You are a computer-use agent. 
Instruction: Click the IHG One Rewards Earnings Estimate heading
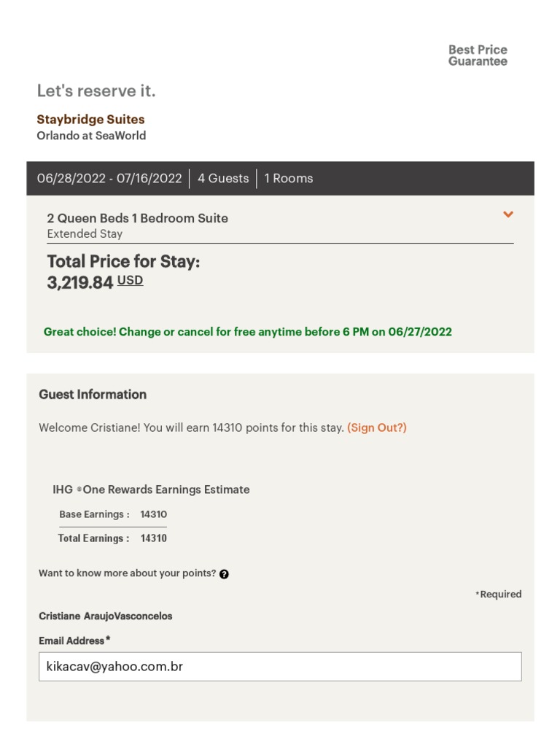pyautogui.click(x=151, y=489)
